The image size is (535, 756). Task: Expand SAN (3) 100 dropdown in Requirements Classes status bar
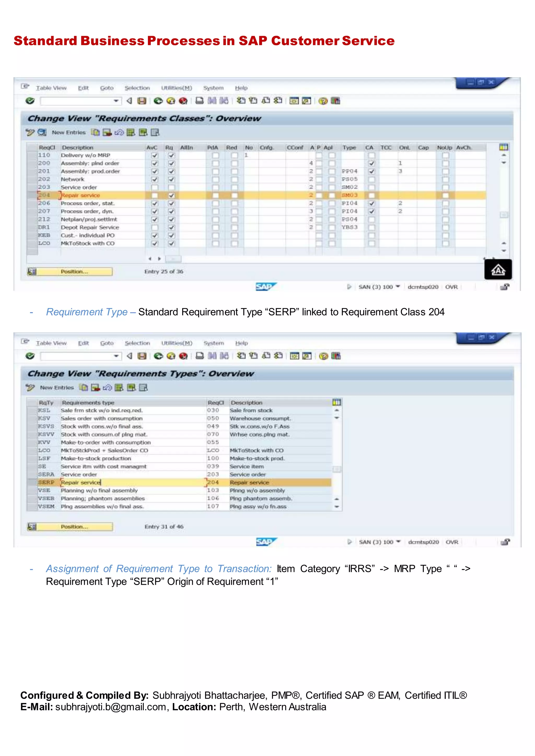(x=398, y=286)
